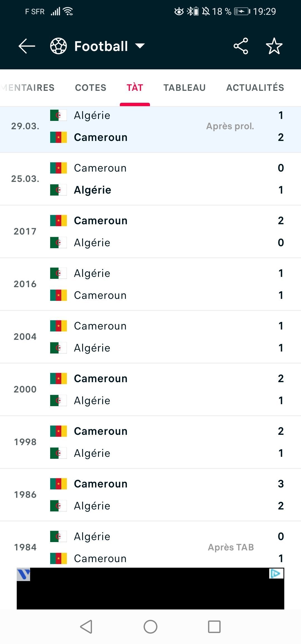Screen dimensions: 301x644
Task: Tap the back arrow icon
Action: click(27, 46)
